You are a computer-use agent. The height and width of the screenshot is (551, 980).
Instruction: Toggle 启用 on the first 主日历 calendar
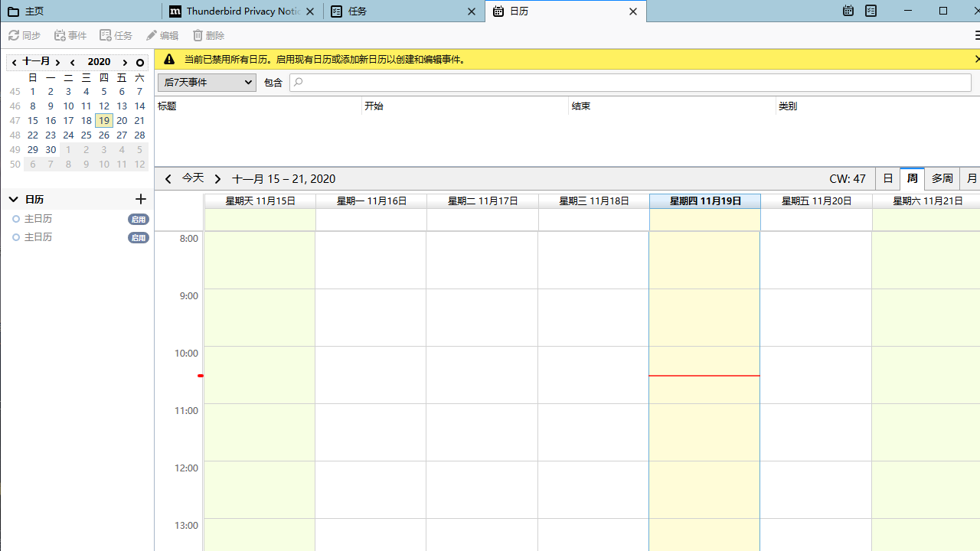[x=138, y=219]
